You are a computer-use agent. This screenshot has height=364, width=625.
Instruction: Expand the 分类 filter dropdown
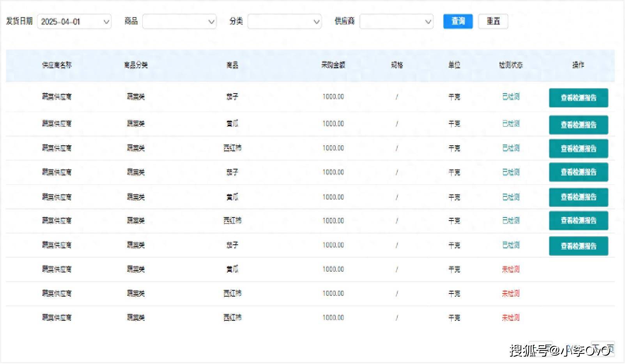(284, 21)
